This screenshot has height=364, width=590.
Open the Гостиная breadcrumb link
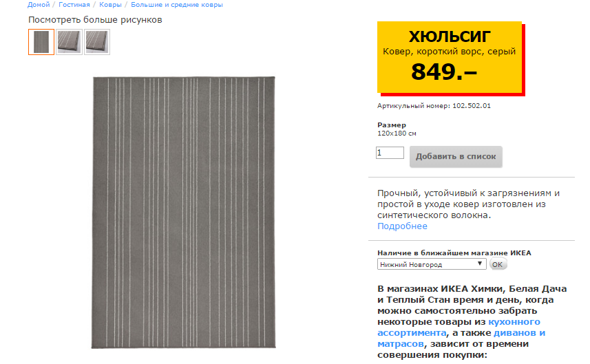pos(74,5)
